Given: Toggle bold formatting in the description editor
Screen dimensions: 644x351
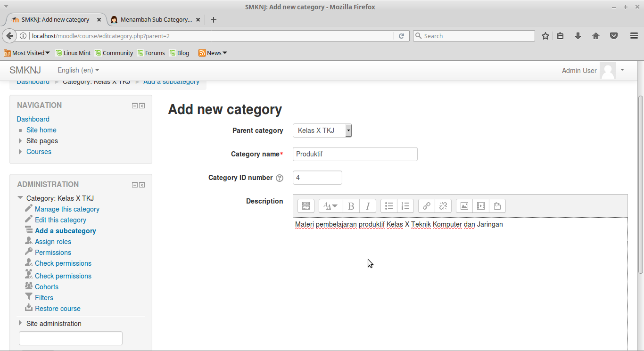Looking at the screenshot, I should [351, 206].
